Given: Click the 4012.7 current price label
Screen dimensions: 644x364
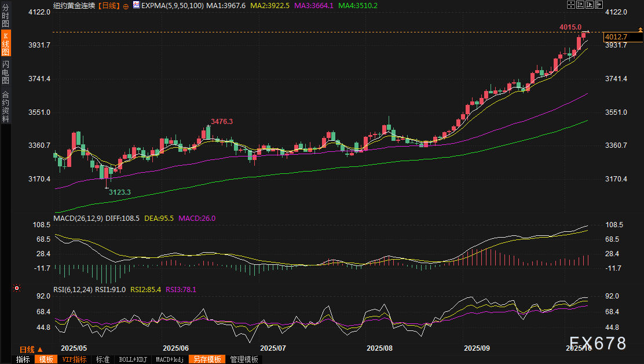Looking at the screenshot, I should (616, 37).
